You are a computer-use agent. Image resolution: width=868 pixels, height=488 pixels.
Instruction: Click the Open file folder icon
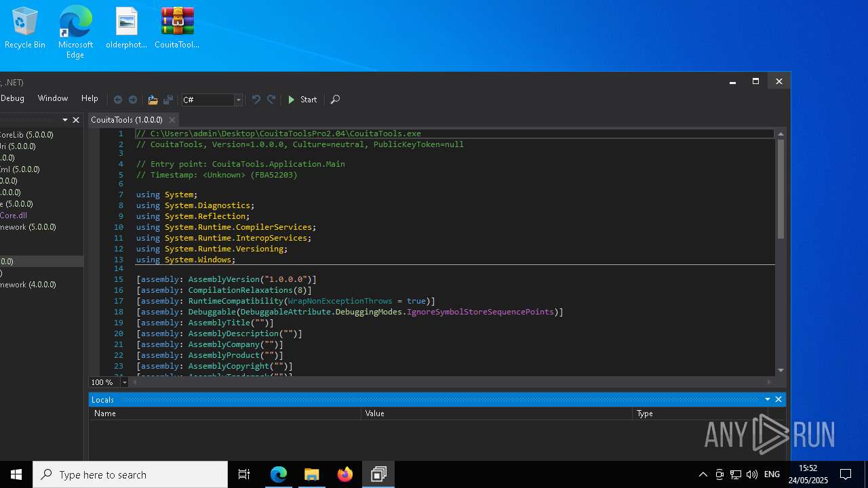(x=153, y=100)
